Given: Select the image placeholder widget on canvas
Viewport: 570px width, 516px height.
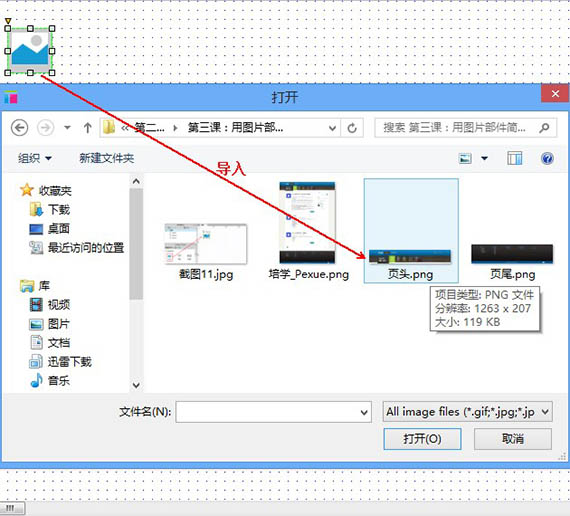Looking at the screenshot, I should tap(30, 51).
